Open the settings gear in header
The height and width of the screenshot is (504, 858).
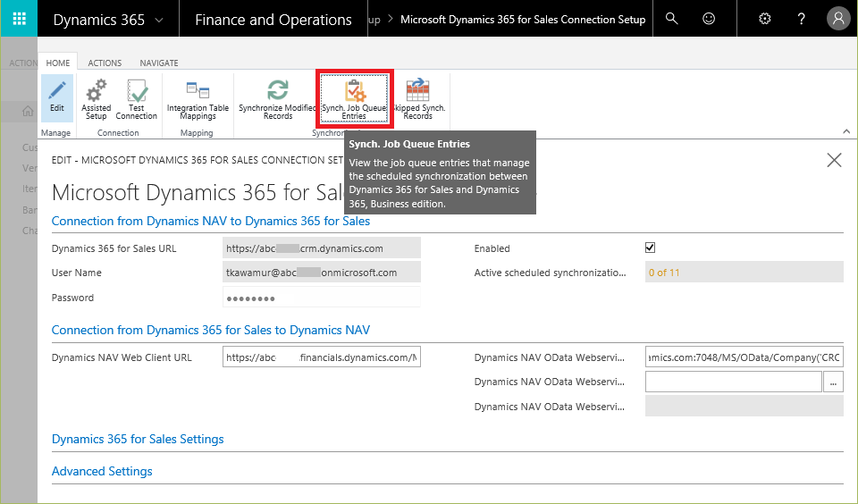pos(764,19)
